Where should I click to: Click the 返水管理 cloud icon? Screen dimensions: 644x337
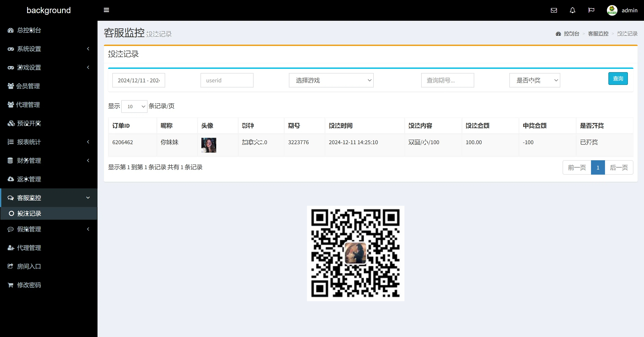point(11,179)
